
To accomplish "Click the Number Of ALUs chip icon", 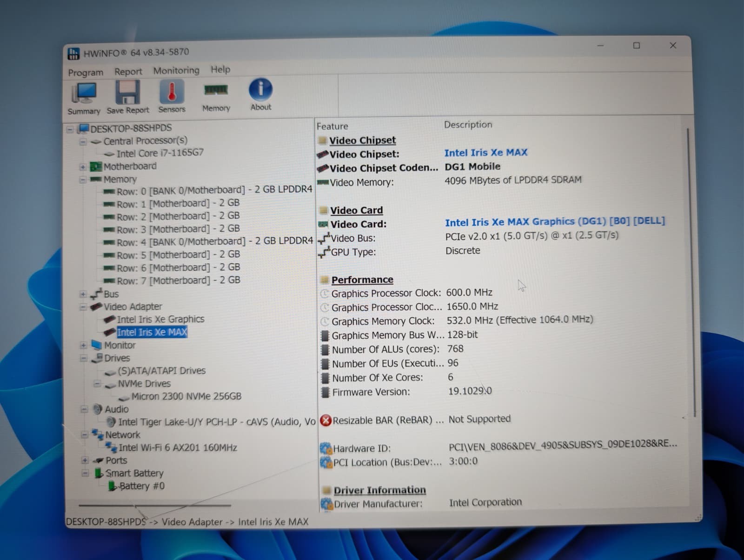I will 325,349.
